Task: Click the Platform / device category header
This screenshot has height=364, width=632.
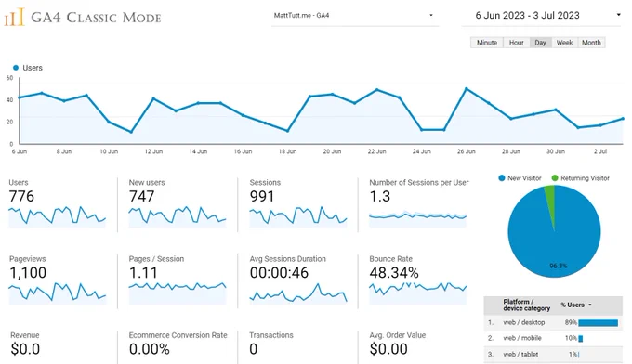Action: (526, 305)
